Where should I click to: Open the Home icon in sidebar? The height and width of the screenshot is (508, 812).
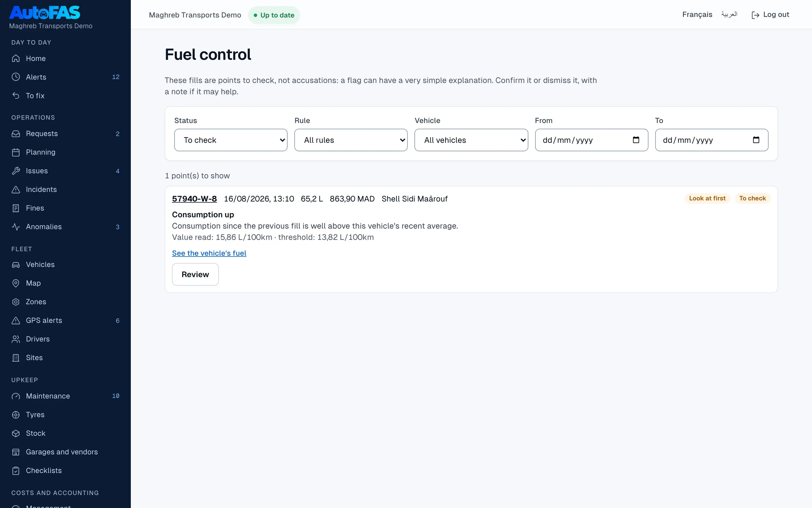(16, 58)
